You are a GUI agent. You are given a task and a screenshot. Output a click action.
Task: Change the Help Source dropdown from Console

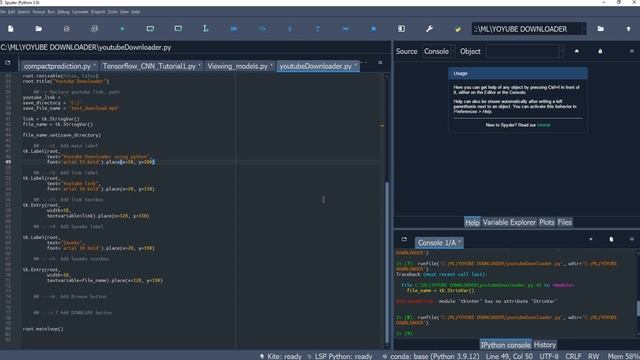pos(439,51)
